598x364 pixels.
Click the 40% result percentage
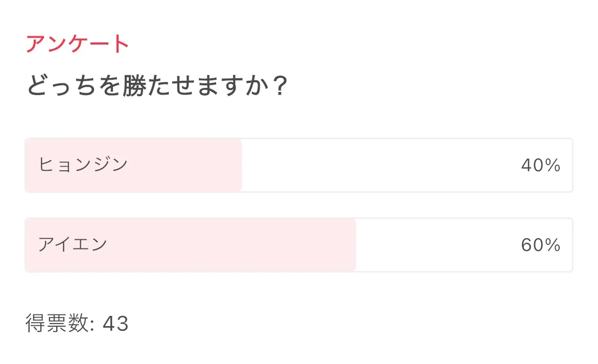click(x=541, y=165)
